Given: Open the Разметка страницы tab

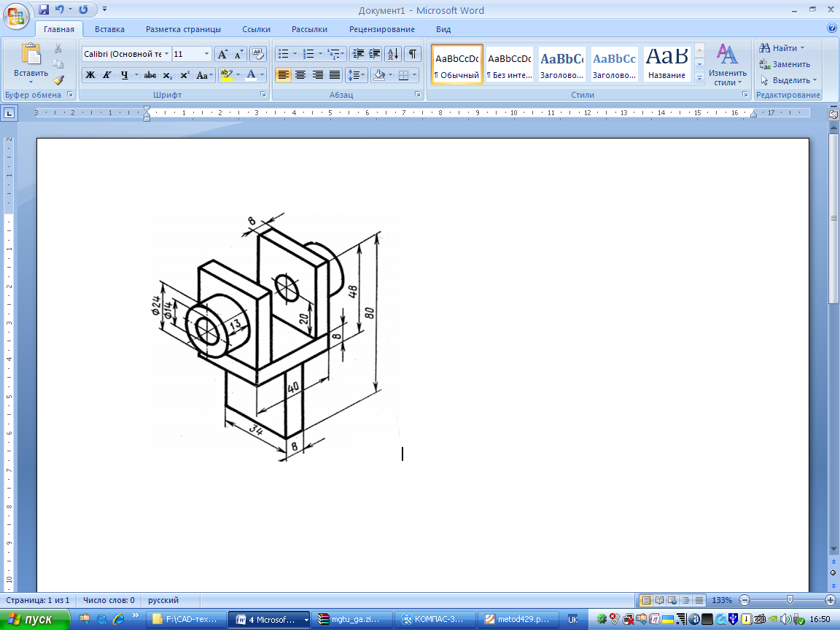Looking at the screenshot, I should tap(183, 29).
